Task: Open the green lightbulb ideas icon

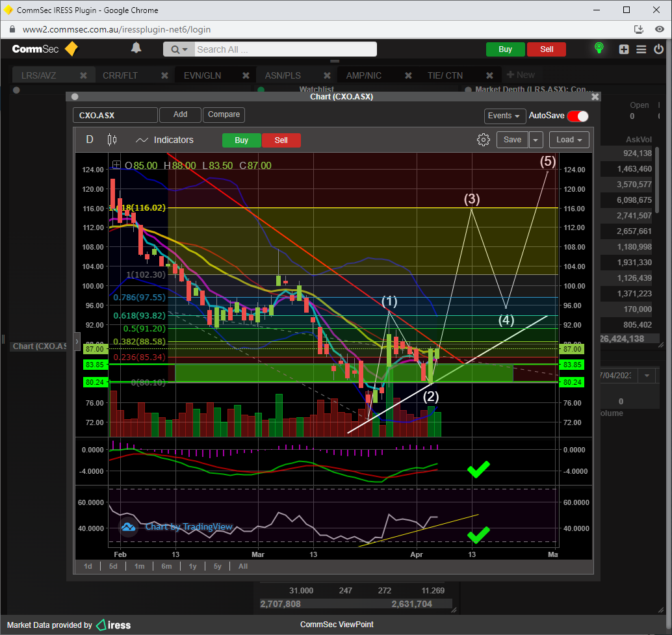Action: pyautogui.click(x=599, y=49)
